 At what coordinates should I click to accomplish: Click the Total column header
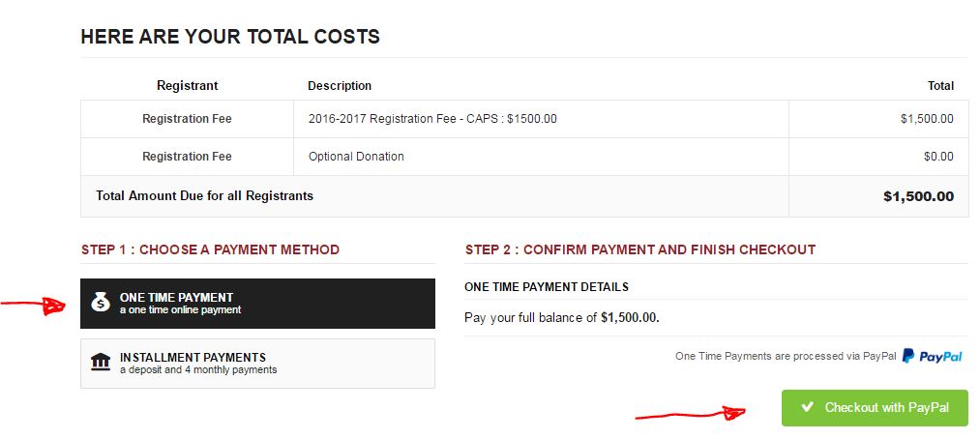tap(940, 86)
